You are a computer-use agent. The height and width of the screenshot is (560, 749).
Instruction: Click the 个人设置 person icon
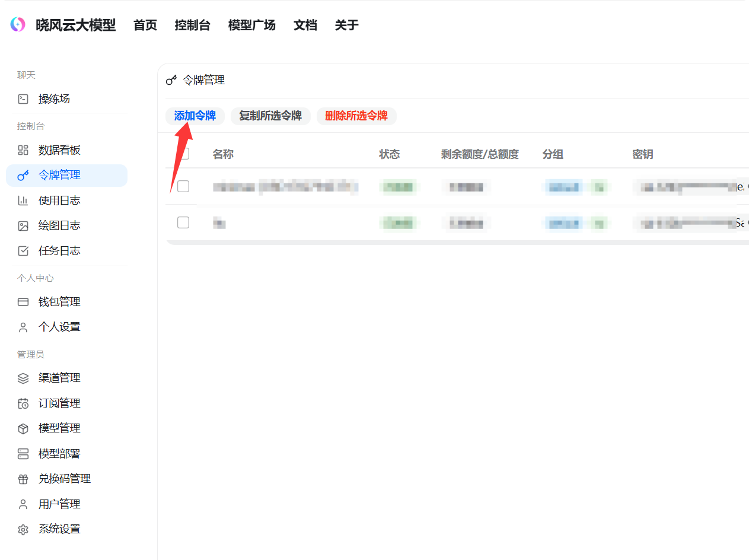pyautogui.click(x=23, y=327)
